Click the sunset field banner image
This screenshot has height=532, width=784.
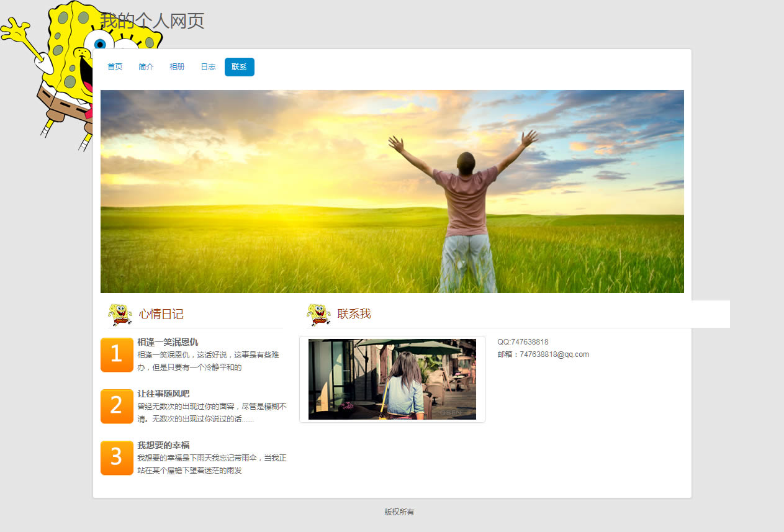click(392, 191)
